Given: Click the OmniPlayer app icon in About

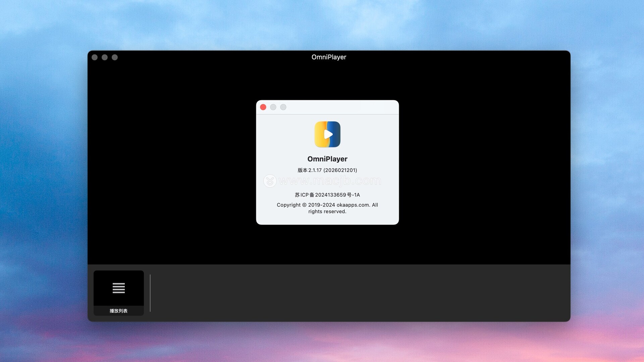Looking at the screenshot, I should pos(327,134).
